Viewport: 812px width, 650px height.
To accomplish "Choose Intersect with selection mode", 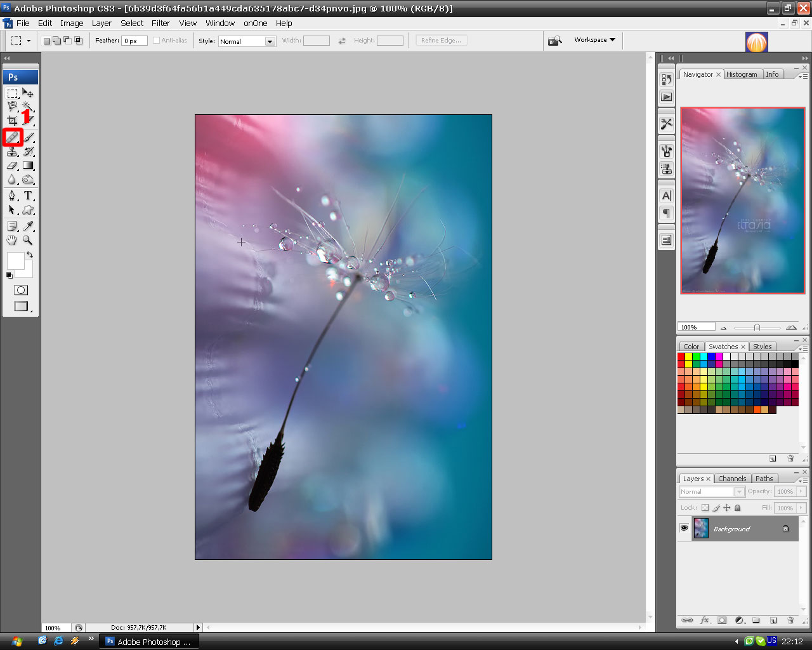I will coord(79,41).
